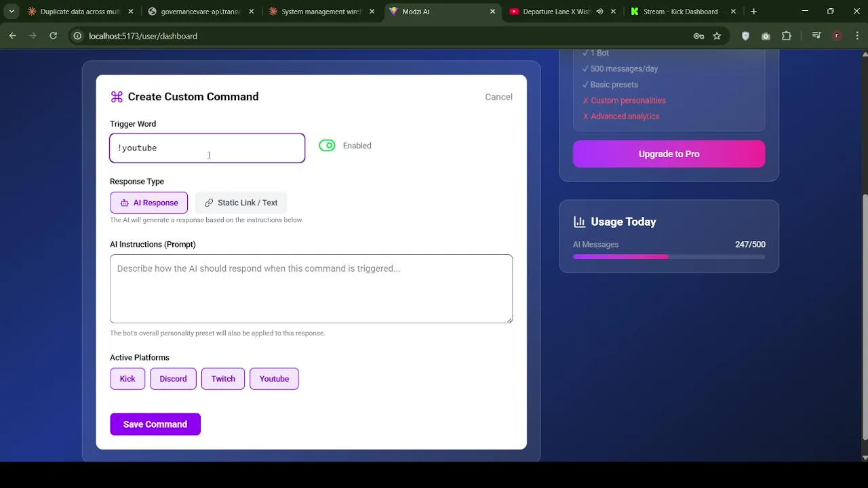Click the link icon in Static Link / Text
The width and height of the screenshot is (868, 488).
coord(209,203)
